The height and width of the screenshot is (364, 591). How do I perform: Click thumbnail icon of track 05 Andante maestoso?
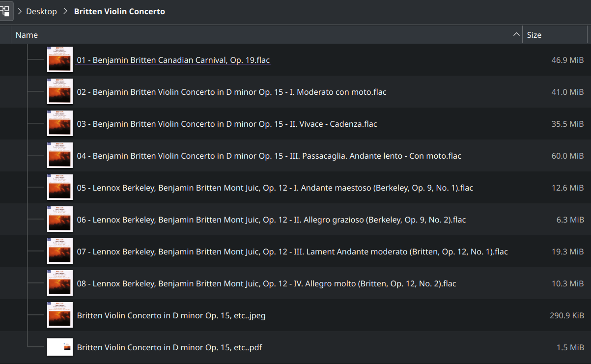(x=60, y=187)
